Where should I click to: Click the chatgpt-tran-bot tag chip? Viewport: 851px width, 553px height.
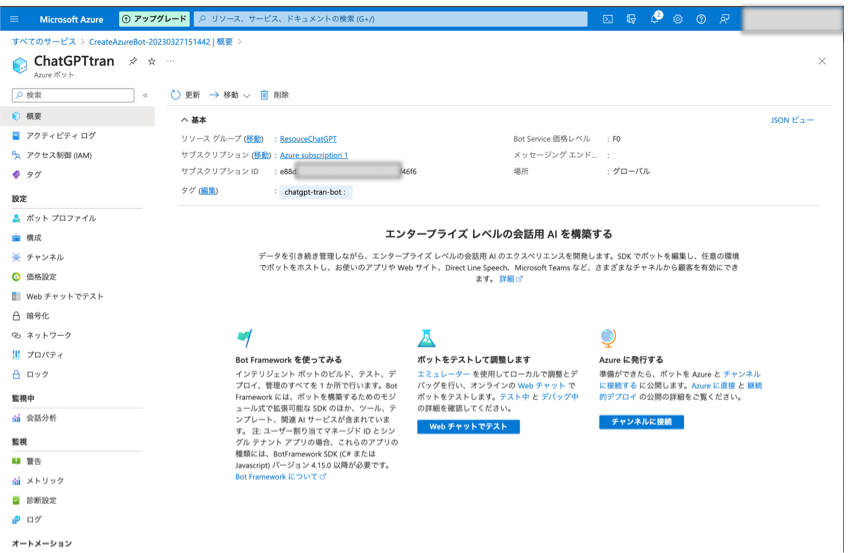coord(316,192)
